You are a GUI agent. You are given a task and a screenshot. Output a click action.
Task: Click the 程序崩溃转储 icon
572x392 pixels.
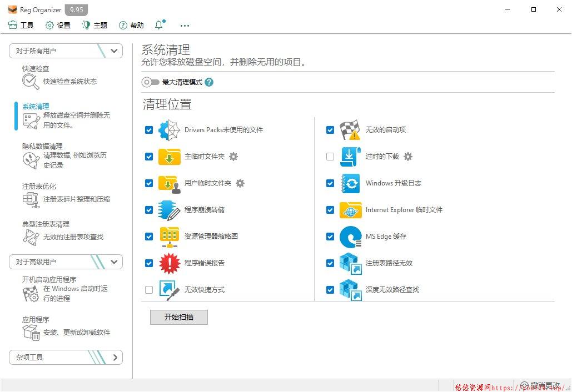pyautogui.click(x=169, y=210)
